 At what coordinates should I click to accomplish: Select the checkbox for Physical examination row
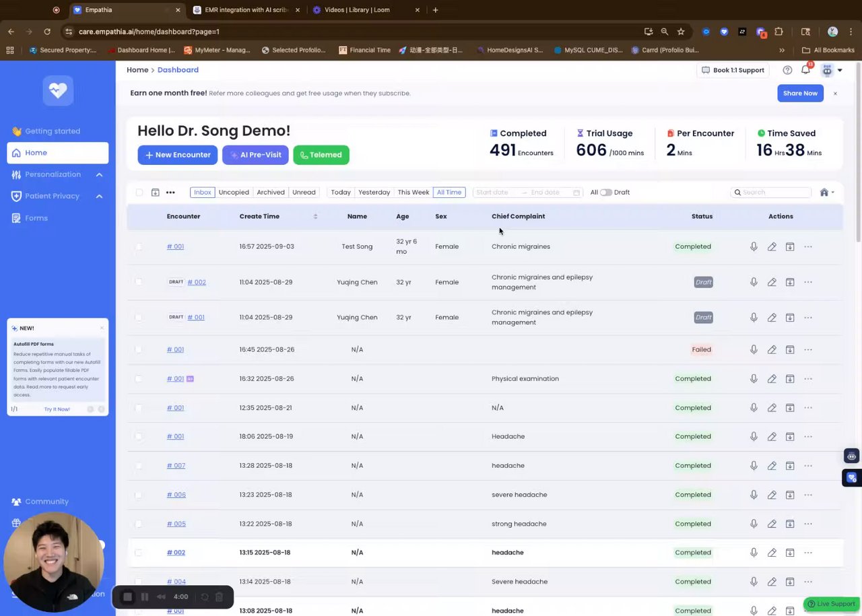click(139, 379)
